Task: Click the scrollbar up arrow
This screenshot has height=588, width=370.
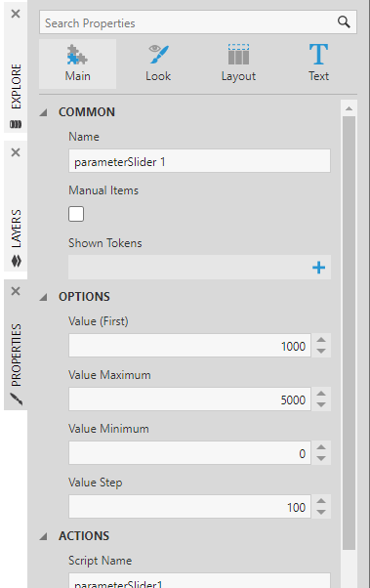Action: pyautogui.click(x=349, y=108)
